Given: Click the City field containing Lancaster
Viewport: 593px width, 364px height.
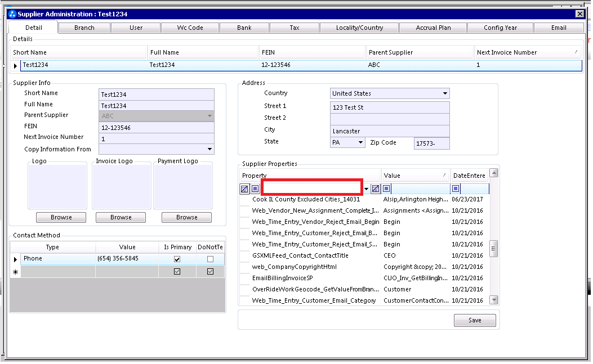Looking at the screenshot, I should click(390, 131).
